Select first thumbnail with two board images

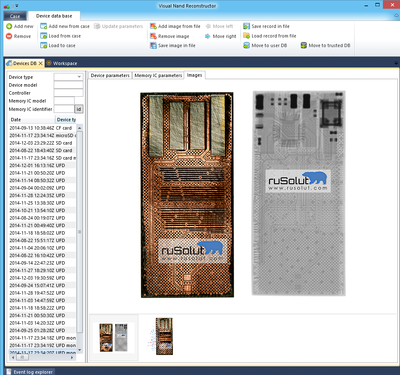click(114, 337)
